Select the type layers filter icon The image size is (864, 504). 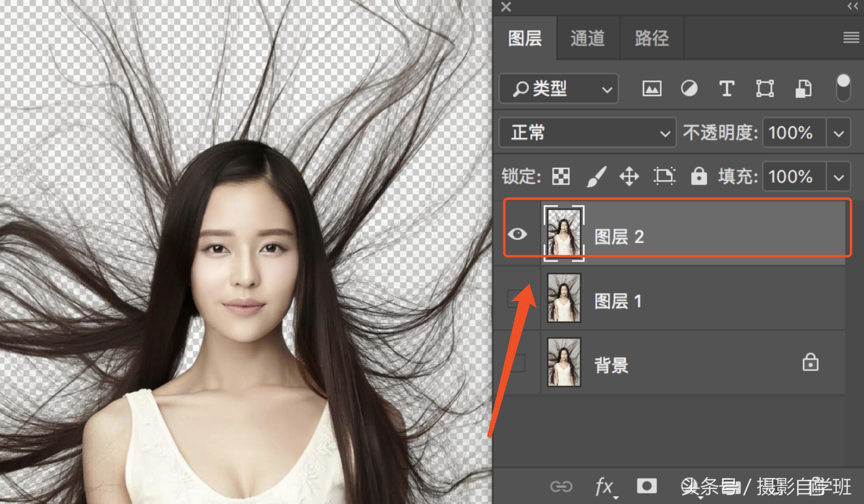[727, 88]
